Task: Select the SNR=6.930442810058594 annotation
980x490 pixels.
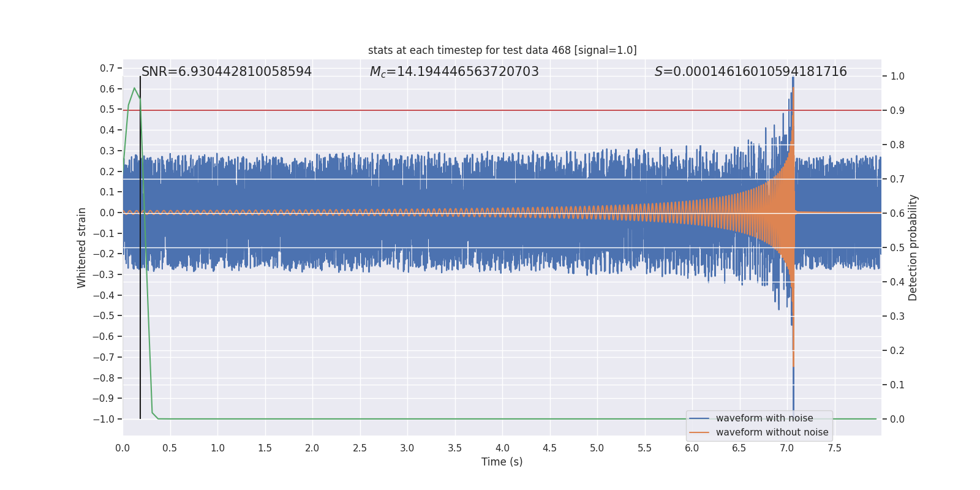Action: (x=227, y=72)
